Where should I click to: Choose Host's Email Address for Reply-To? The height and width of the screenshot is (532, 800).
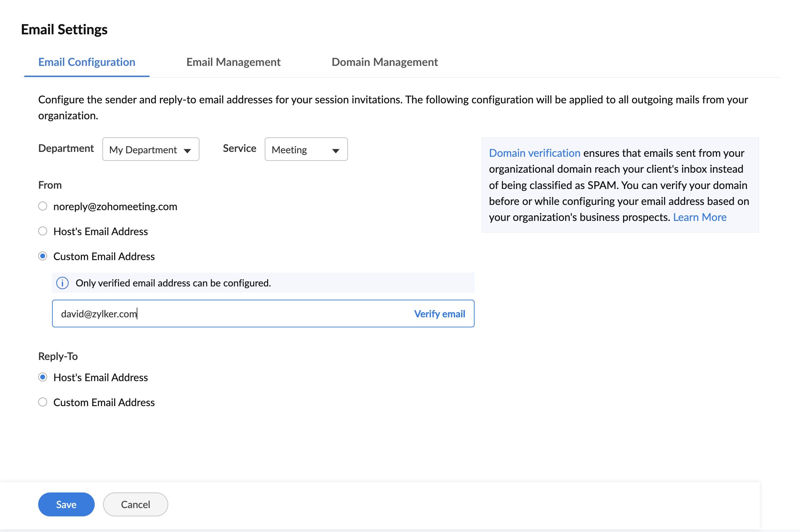pyautogui.click(x=43, y=377)
